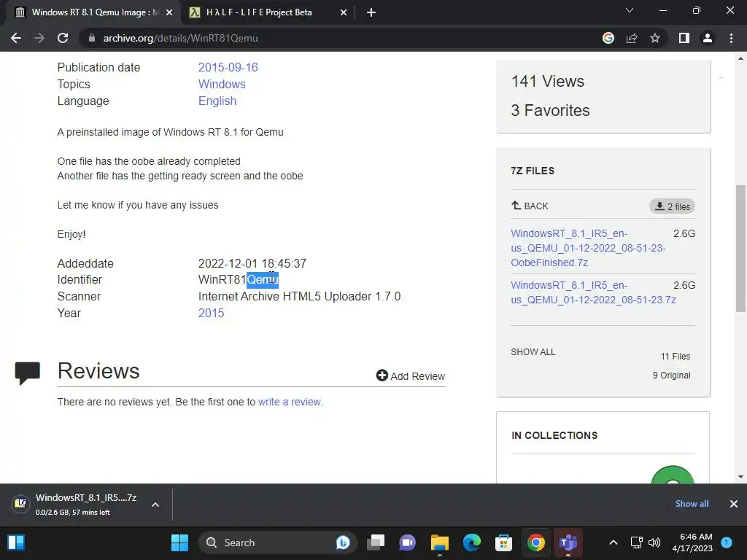The height and width of the screenshot is (560, 747).
Task: Open the Widgets icon on taskbar
Action: click(x=16, y=542)
